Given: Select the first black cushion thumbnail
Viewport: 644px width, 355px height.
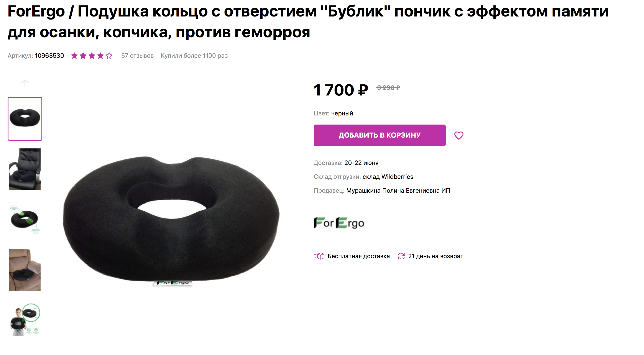Looking at the screenshot, I should pyautogui.click(x=25, y=119).
